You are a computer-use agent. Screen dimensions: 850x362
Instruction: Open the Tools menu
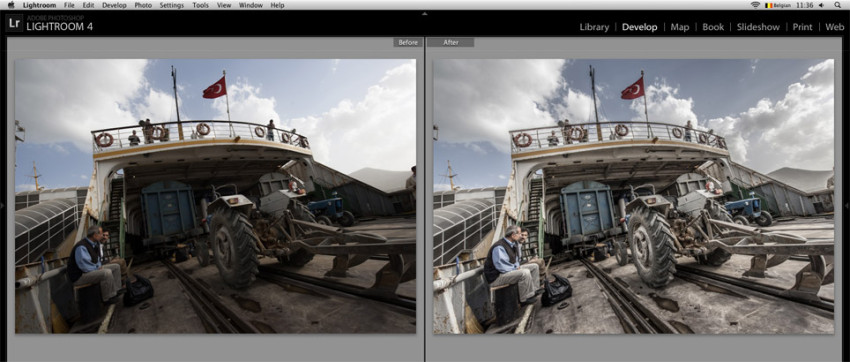(x=201, y=5)
